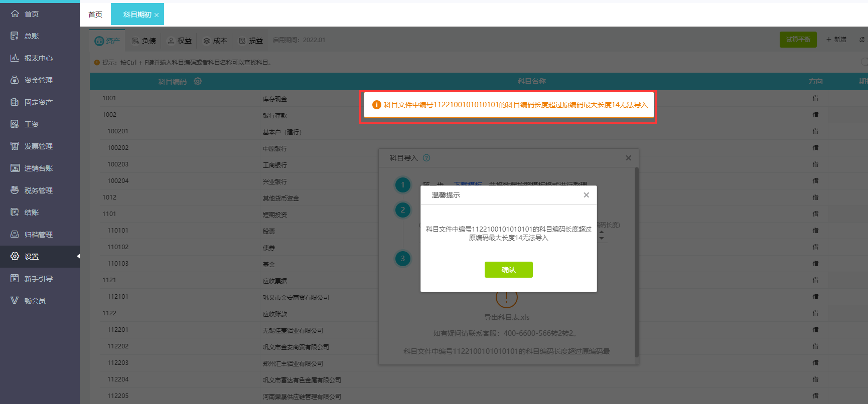Select the 河南鼎晟供应链管理有限公司 row
Viewport: 868px width, 404px height.
302,397
